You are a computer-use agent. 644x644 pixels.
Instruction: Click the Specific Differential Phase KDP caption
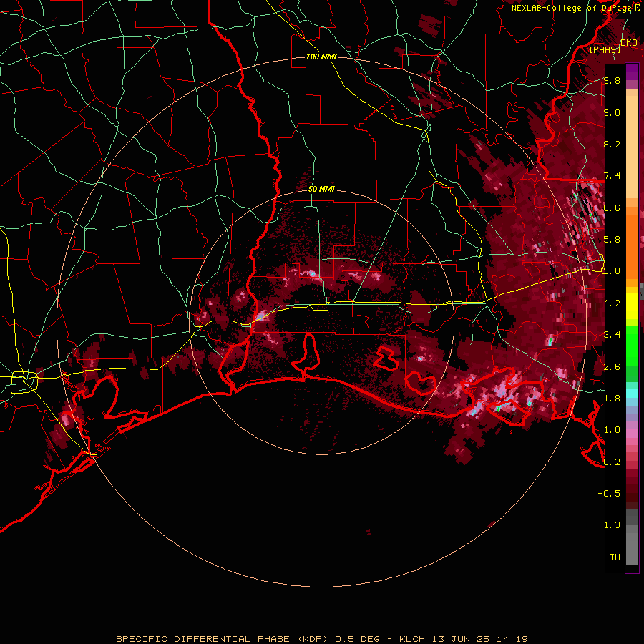point(322,639)
